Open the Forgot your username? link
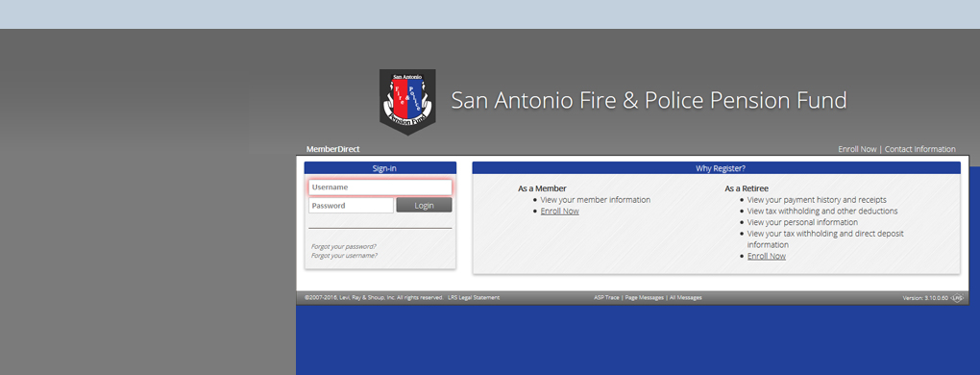 (x=344, y=255)
